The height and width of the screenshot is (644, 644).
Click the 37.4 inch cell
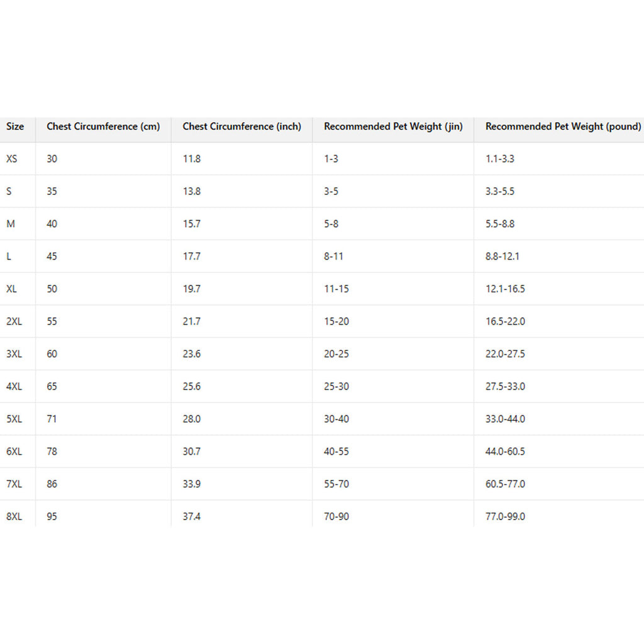(192, 516)
